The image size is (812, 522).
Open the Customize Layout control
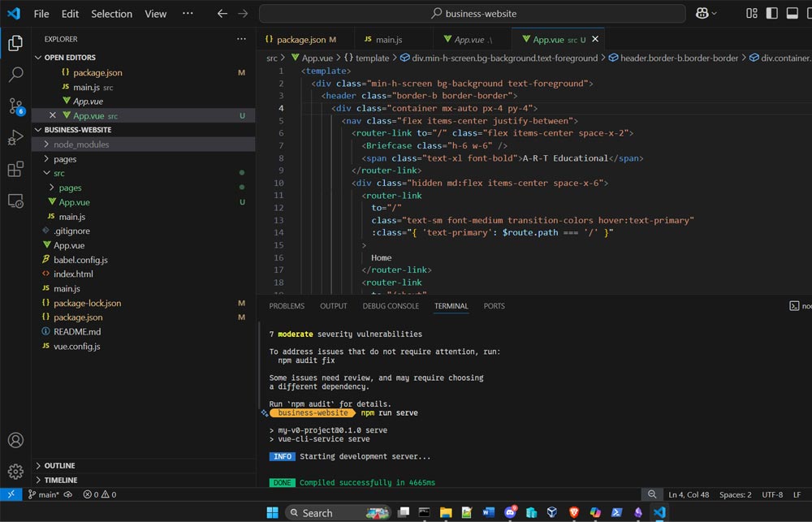click(x=751, y=13)
